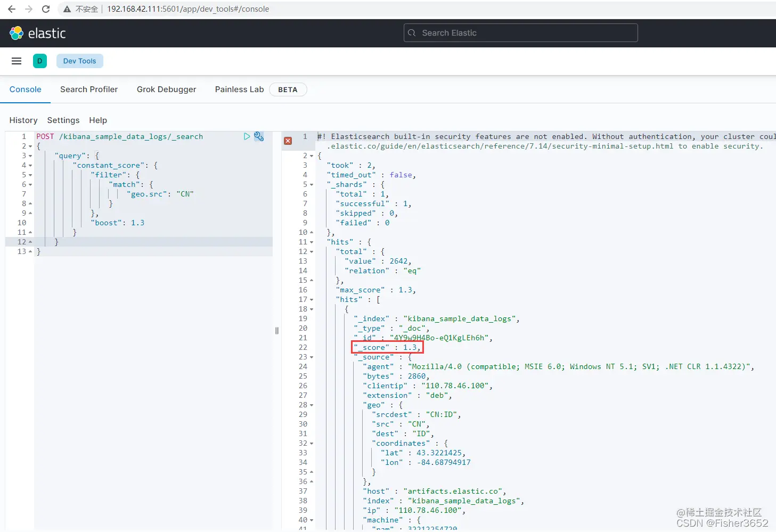Click the "value" : 2642 line
The width and height of the screenshot is (776, 532).
click(x=378, y=261)
